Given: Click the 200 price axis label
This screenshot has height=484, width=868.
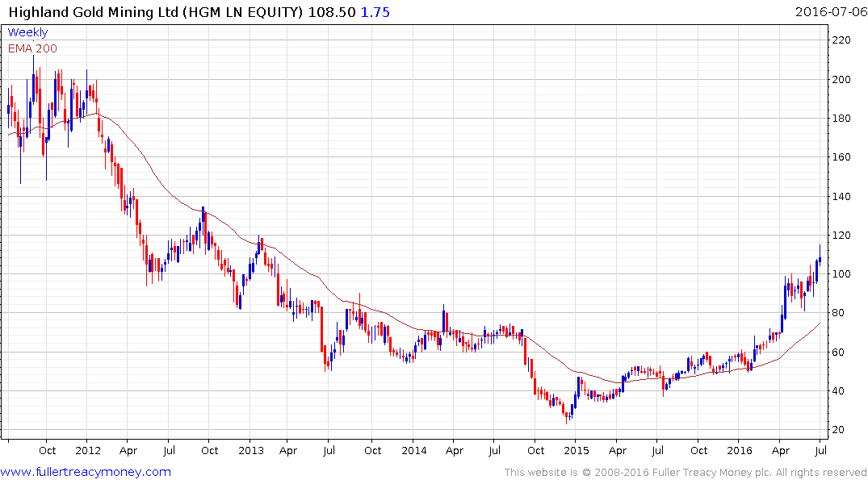Looking at the screenshot, I should pyautogui.click(x=841, y=80).
